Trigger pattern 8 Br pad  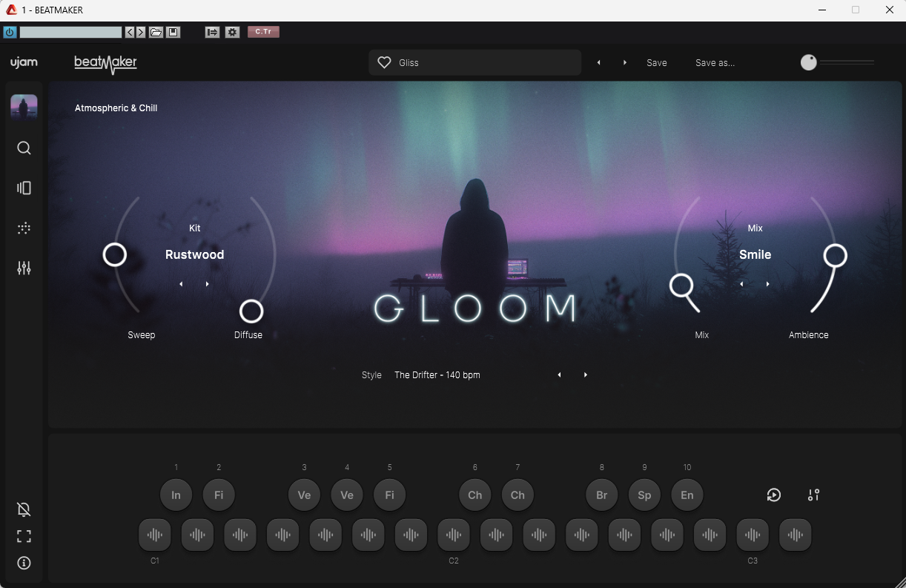(602, 495)
